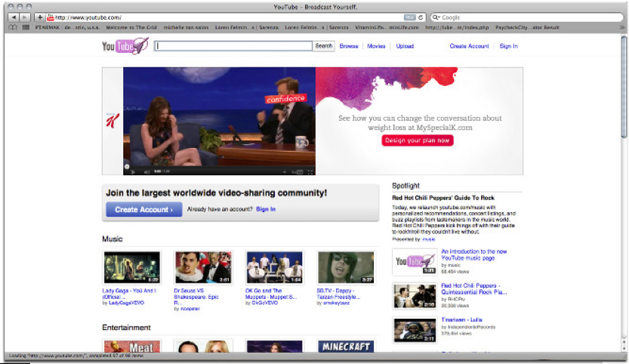Screen dimensions: 629x364
Task: Open the Browse tab on YouTube
Action: 349,46
